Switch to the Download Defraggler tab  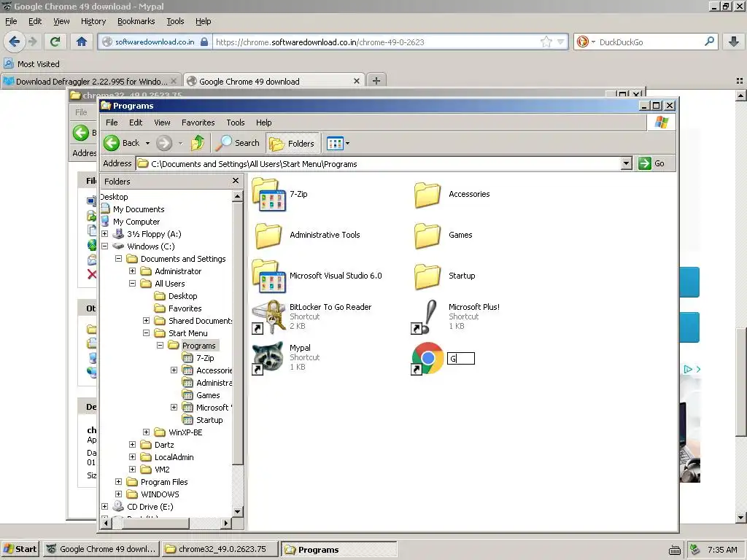[91, 81]
